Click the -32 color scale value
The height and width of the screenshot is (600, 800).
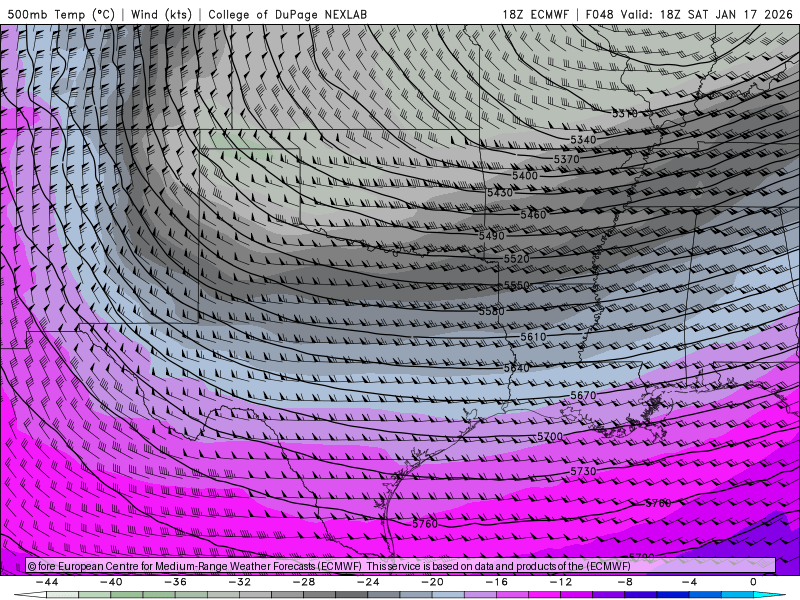pos(240,582)
